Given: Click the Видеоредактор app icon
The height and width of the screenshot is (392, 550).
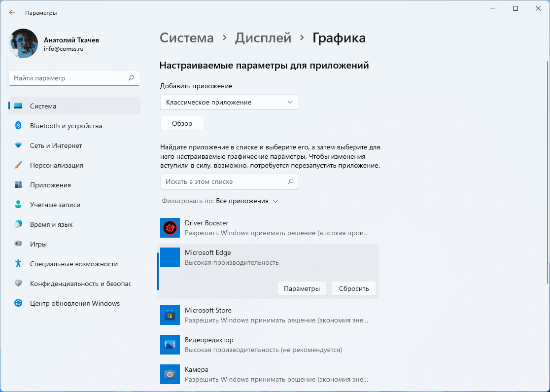Looking at the screenshot, I should [170, 345].
